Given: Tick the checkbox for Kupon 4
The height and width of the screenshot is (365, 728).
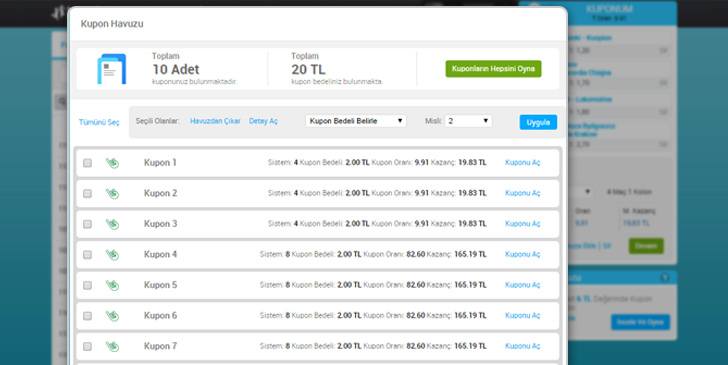Looking at the screenshot, I should coord(87,255).
